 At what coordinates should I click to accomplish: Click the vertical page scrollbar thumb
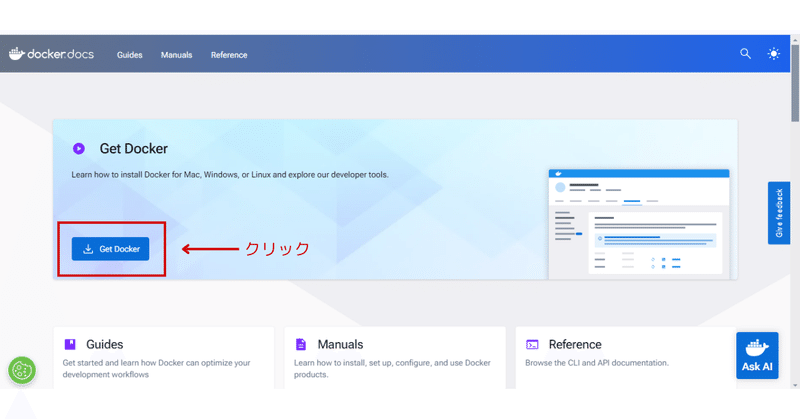(x=795, y=83)
